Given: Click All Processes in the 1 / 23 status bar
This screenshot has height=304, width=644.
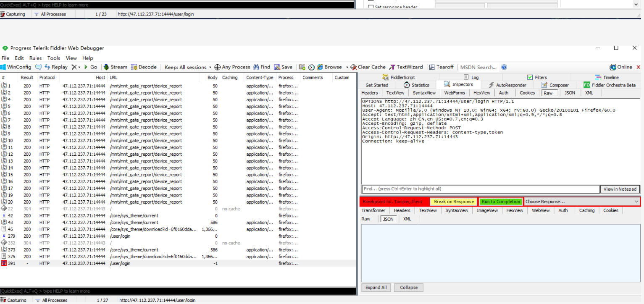Looking at the screenshot, I should tap(50, 14).
